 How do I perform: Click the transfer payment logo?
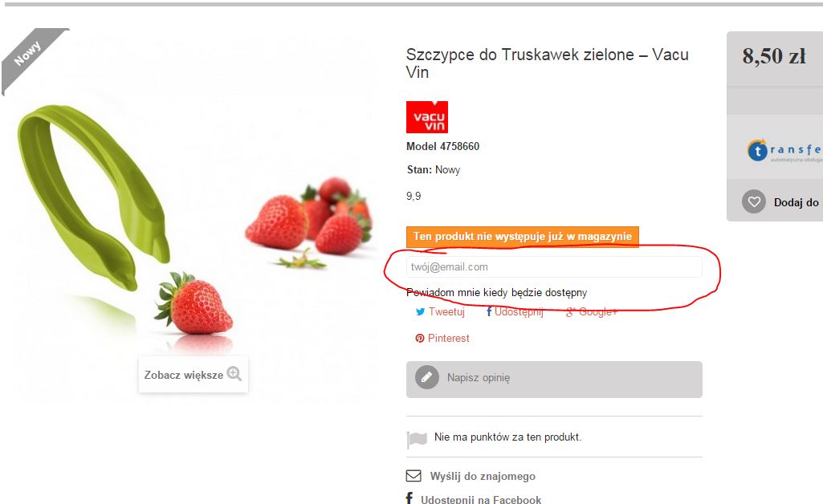coord(784,151)
